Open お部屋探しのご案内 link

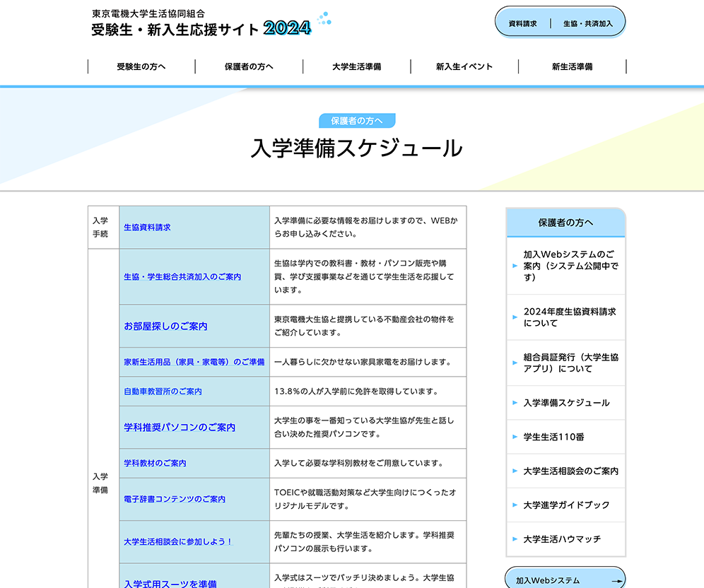165,327
